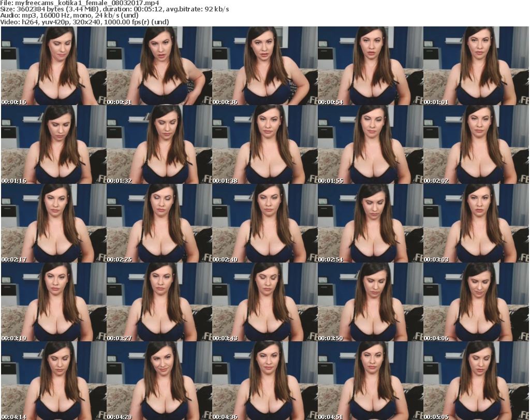Choose the frame at 00:04:29

159,381
